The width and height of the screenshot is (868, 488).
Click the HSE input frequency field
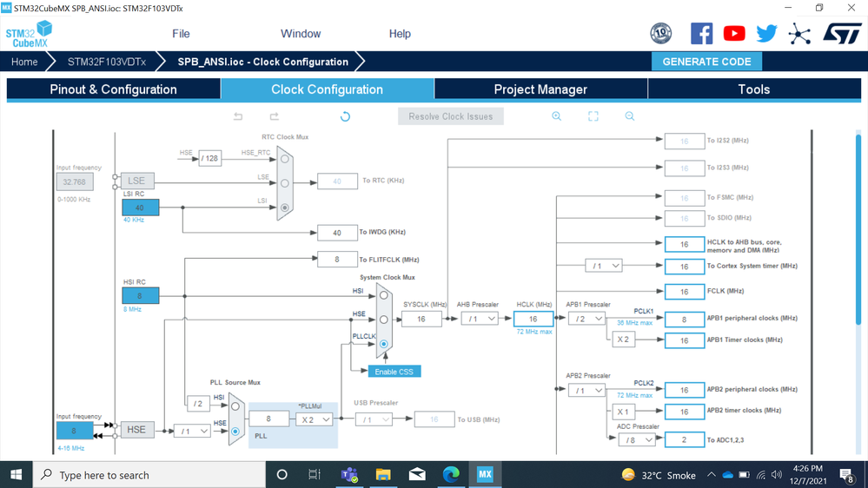pos(74,430)
